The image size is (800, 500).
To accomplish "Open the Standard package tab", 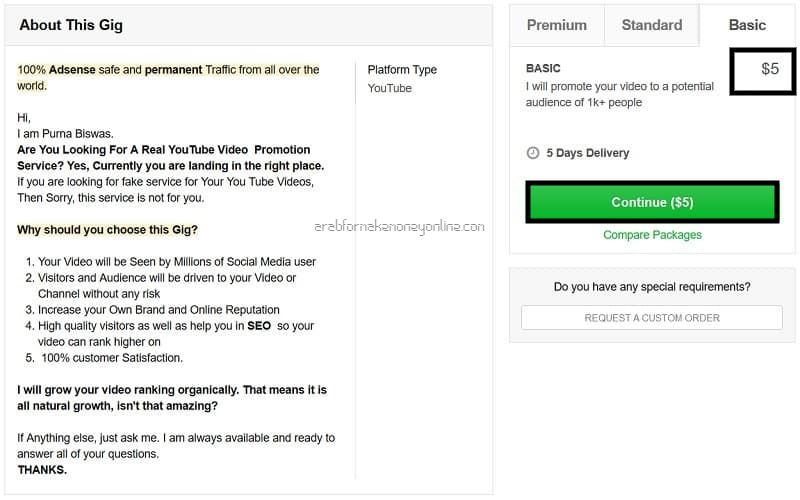I will click(x=652, y=25).
